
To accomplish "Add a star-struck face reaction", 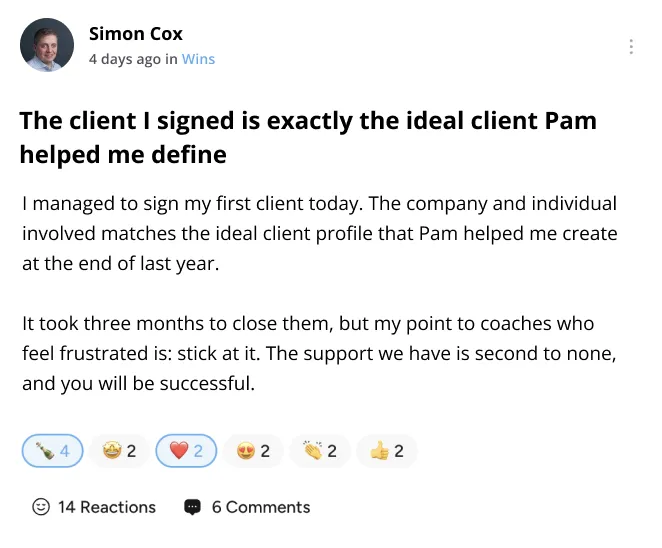I will pyautogui.click(x=118, y=451).
